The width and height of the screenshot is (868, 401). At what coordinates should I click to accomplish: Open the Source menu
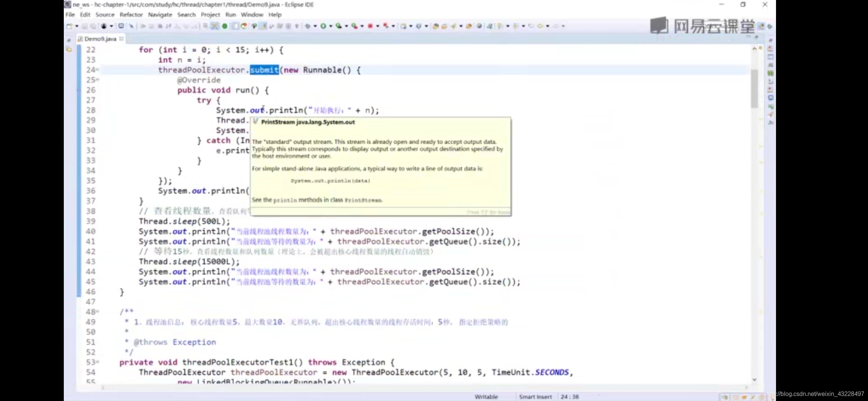point(105,14)
